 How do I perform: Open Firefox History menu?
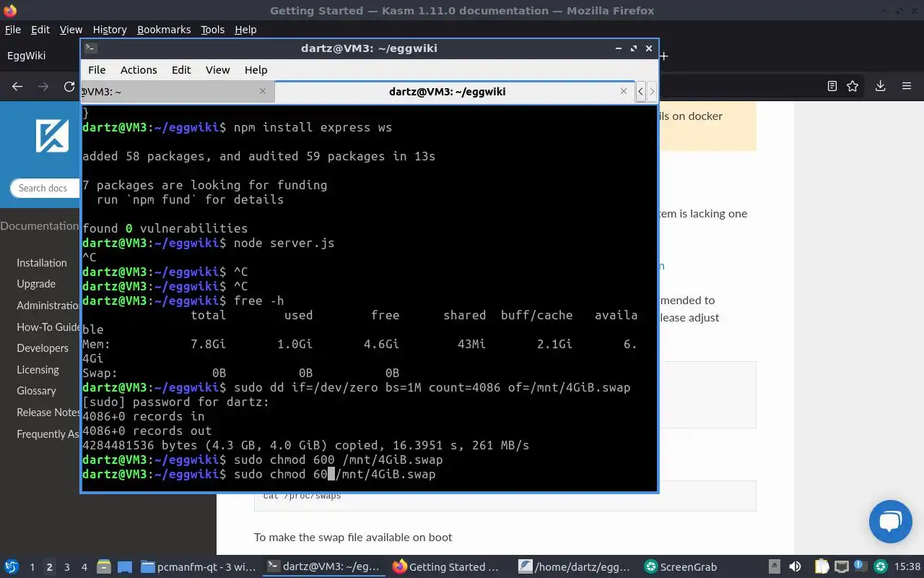point(110,30)
